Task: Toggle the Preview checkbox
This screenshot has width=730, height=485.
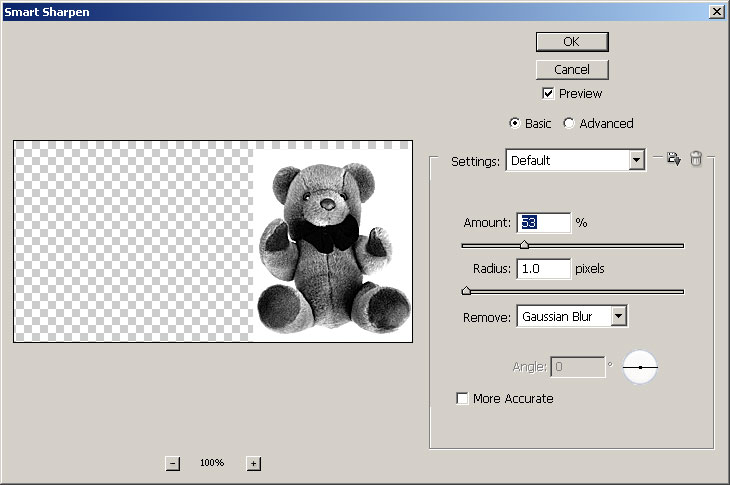Action: click(x=548, y=94)
